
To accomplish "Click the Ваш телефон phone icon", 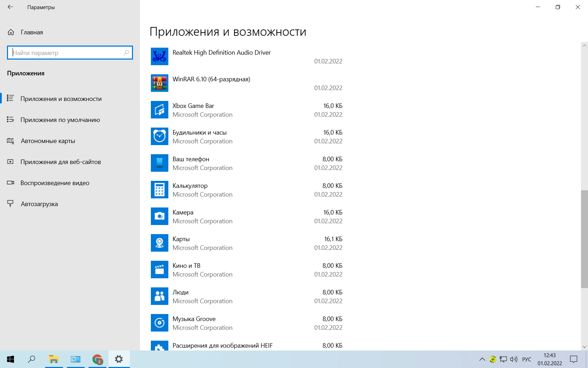I will click(159, 163).
